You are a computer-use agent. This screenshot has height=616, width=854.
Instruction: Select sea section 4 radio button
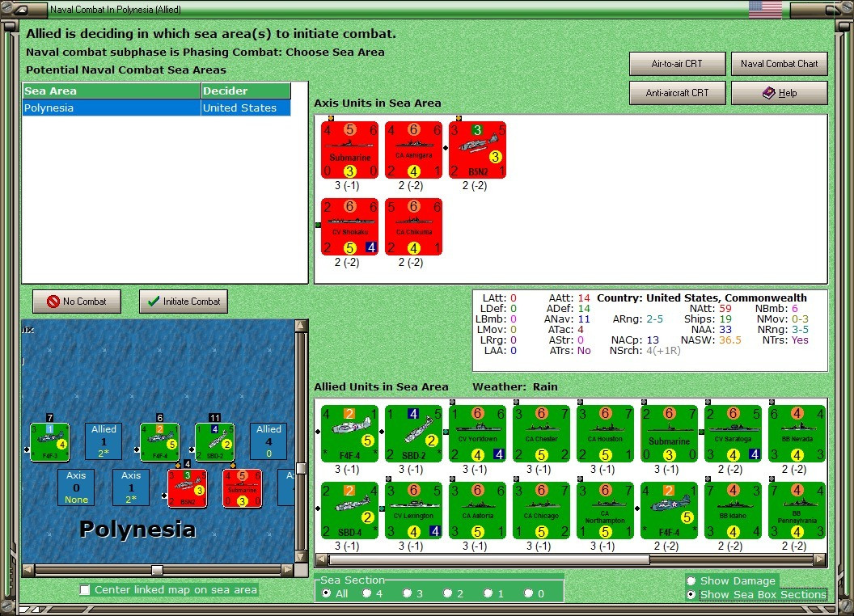coord(366,593)
